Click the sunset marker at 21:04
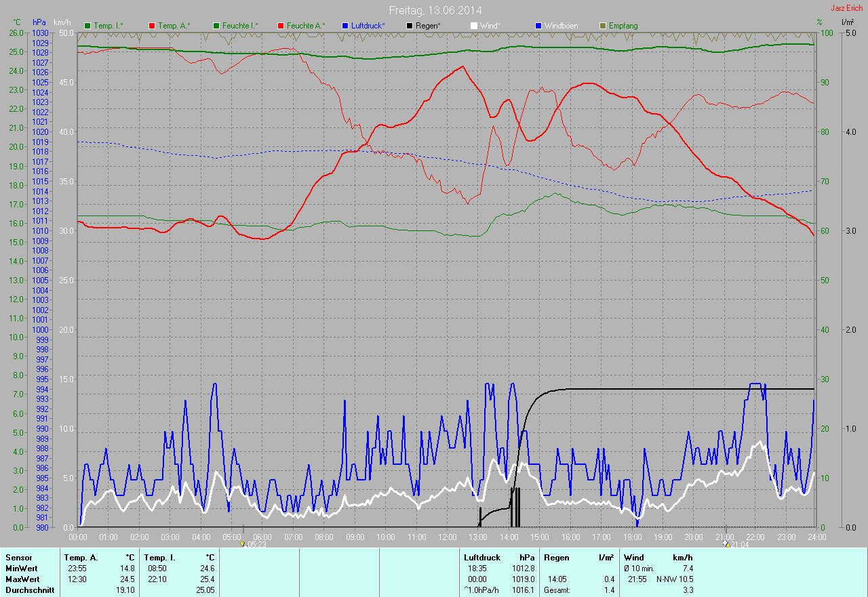The height and width of the screenshot is (597, 868). 726,543
